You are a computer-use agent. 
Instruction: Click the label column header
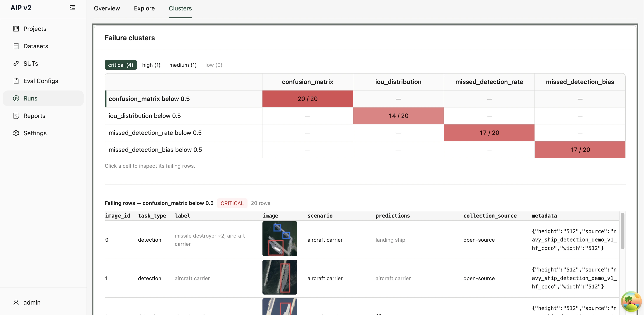pos(183,216)
